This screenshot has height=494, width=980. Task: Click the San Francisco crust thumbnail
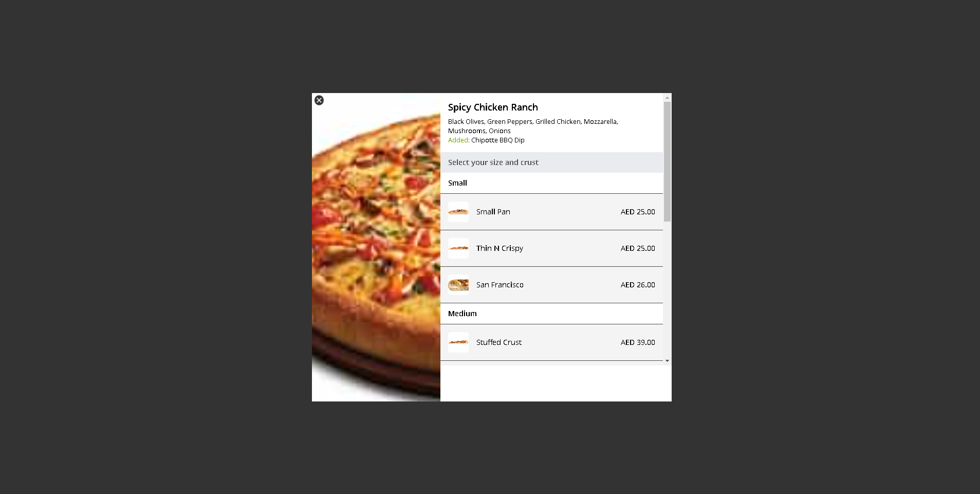click(458, 285)
